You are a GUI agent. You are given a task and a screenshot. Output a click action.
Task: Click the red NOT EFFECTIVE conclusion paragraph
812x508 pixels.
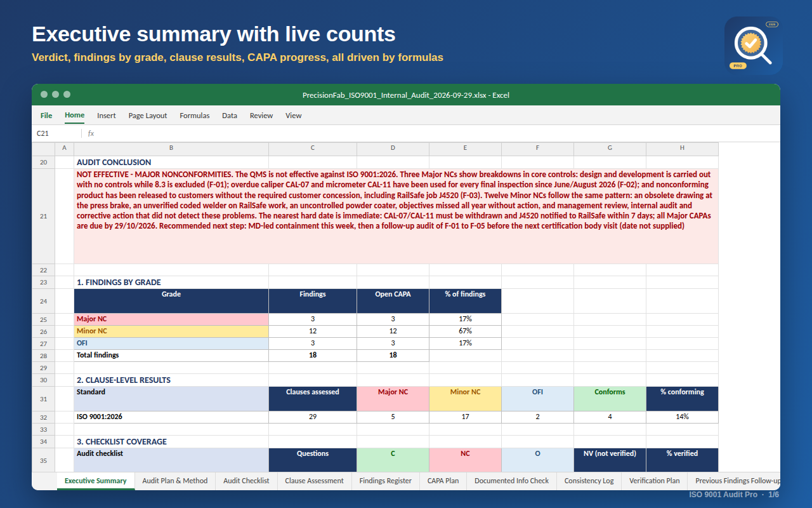[x=396, y=216]
